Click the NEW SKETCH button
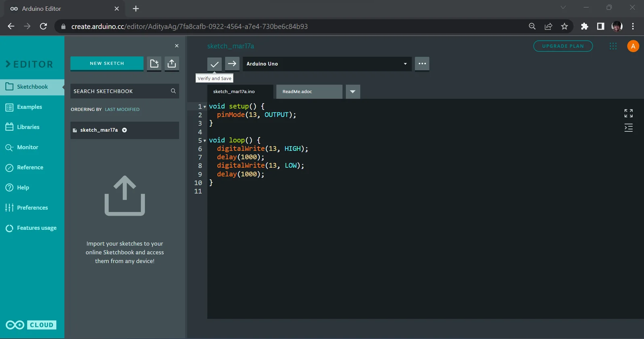 coord(107,63)
